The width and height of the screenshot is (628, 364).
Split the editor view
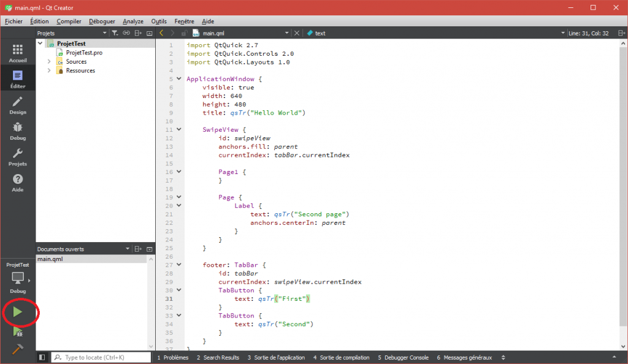click(x=621, y=33)
